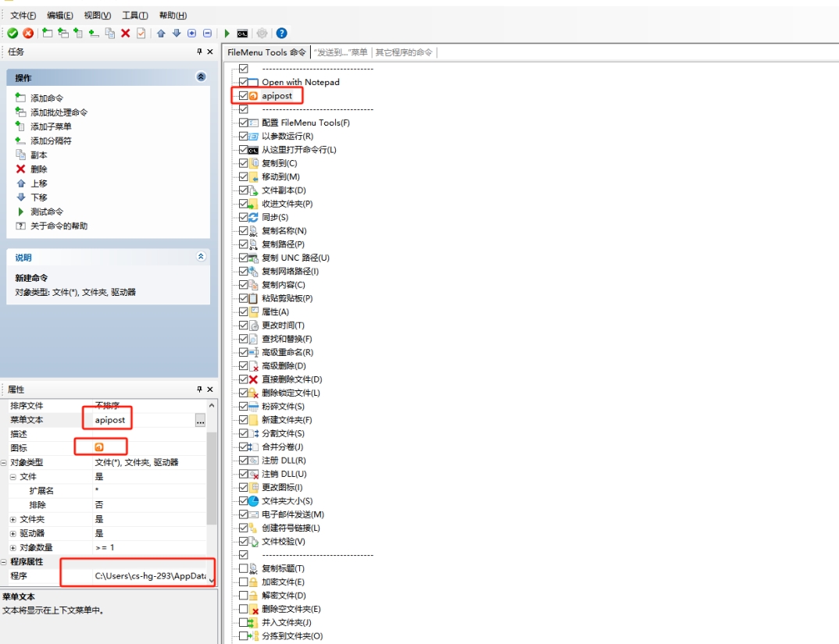Click the blue help question mark icon
839x644 pixels.
[281, 33]
